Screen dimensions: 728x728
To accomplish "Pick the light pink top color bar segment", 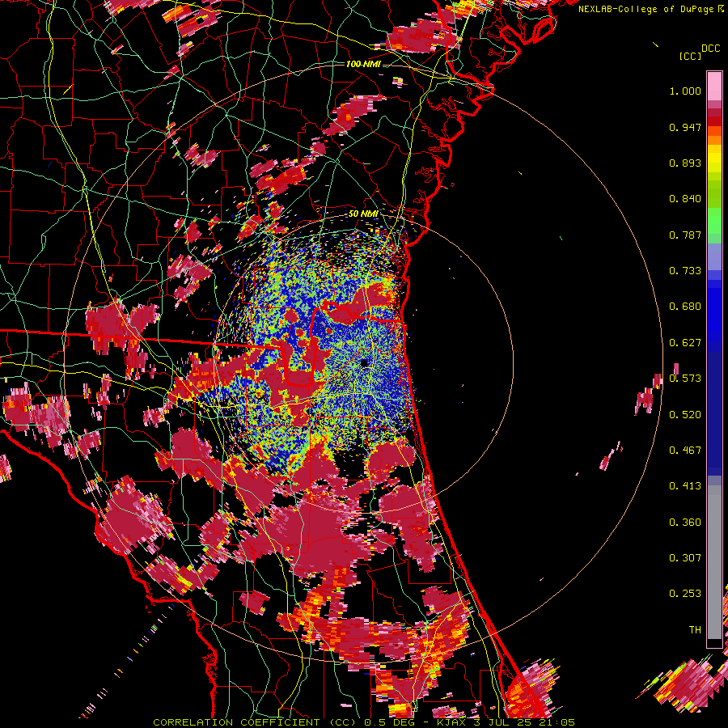I will coord(714,86).
